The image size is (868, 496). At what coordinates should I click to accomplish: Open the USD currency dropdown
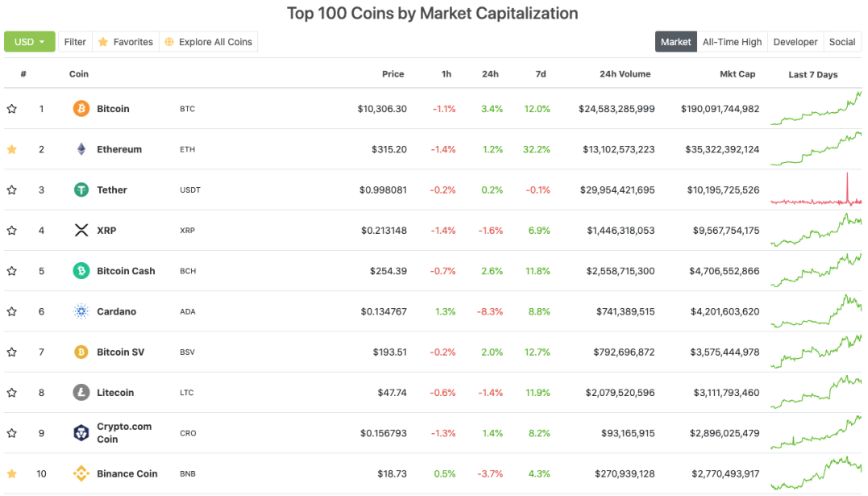tap(29, 42)
